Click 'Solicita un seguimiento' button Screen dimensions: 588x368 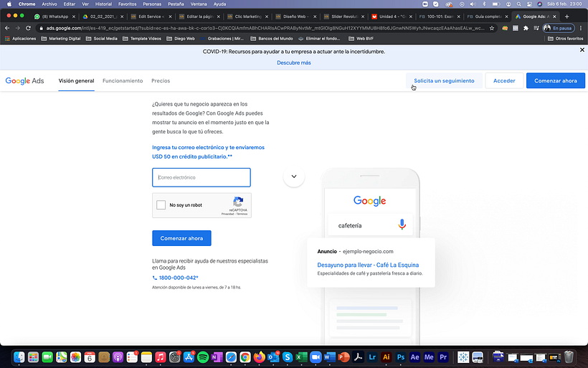(x=444, y=80)
